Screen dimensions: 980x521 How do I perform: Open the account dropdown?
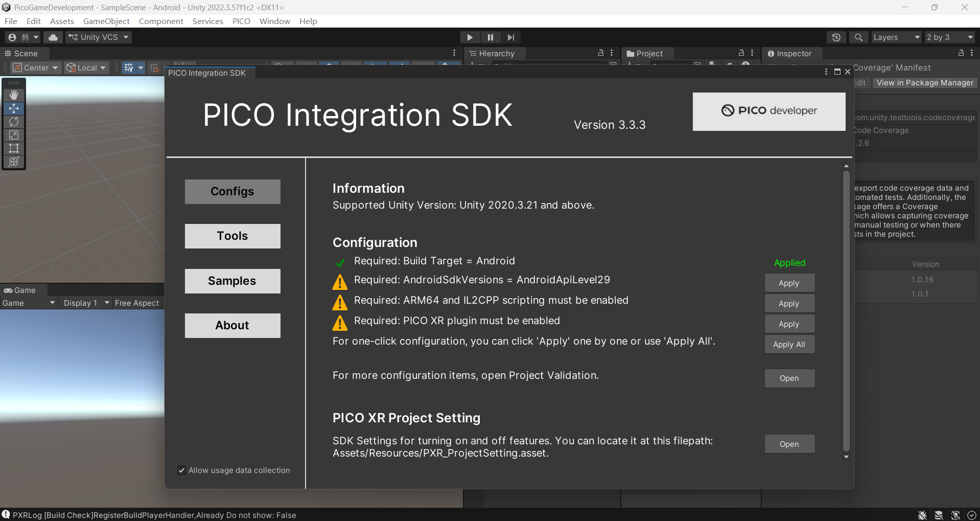pos(24,37)
